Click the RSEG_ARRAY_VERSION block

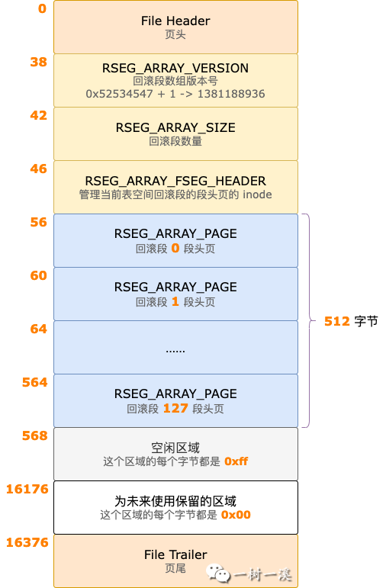pyautogui.click(x=175, y=81)
